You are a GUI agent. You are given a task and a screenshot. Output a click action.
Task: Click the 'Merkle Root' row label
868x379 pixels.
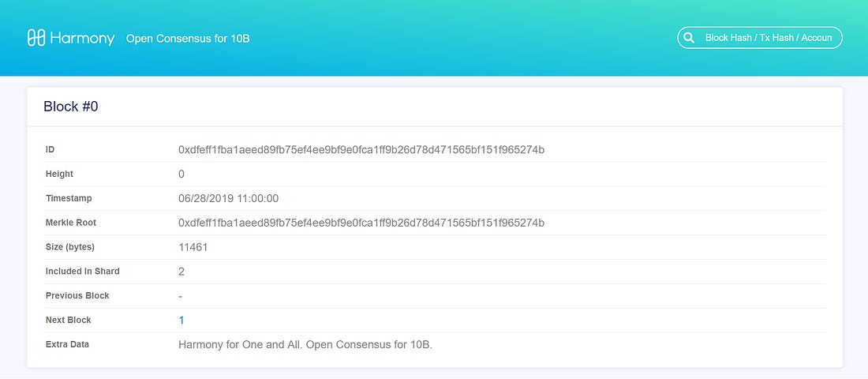pos(71,223)
